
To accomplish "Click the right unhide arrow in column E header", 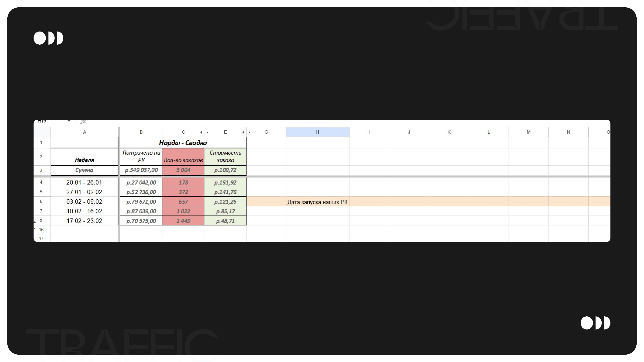I will (x=243, y=132).
